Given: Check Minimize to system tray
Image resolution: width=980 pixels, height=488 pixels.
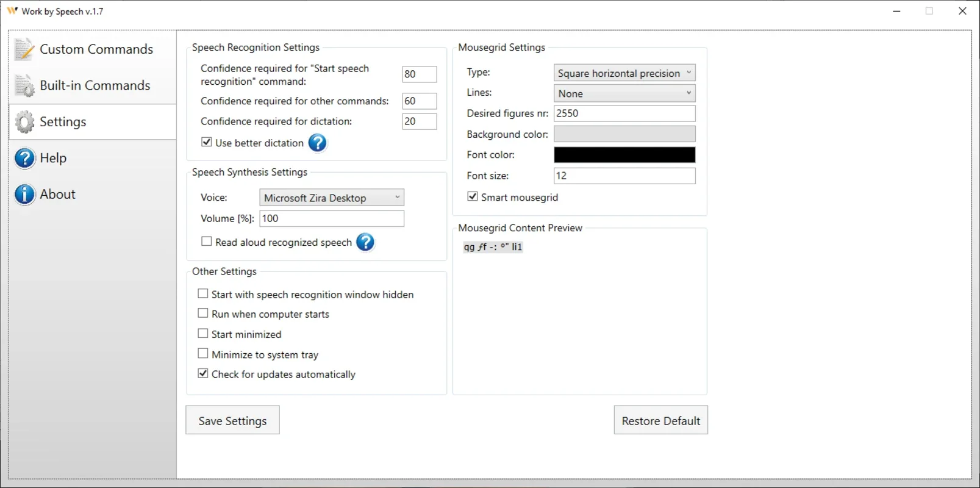Looking at the screenshot, I should (x=203, y=354).
